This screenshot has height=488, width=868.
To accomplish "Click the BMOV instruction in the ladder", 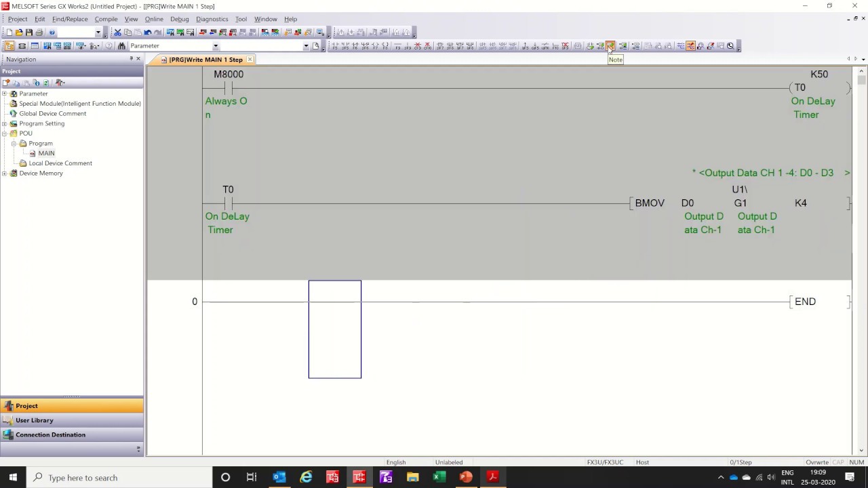I will 650,203.
